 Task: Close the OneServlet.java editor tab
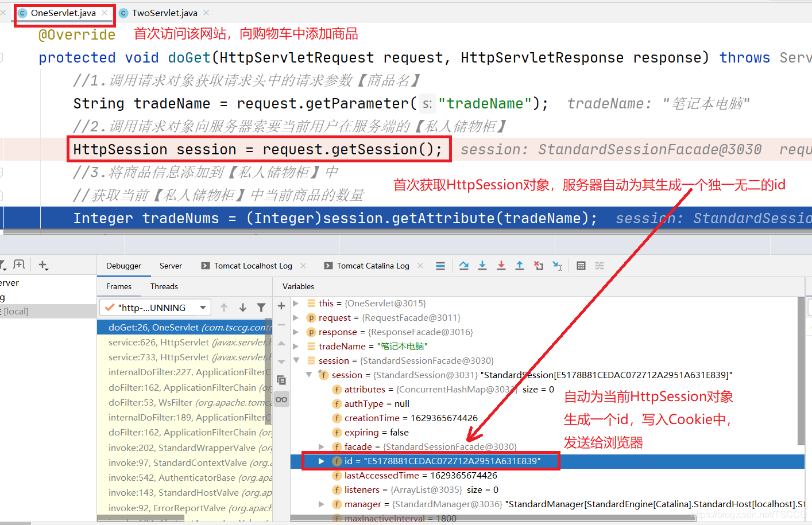[105, 13]
